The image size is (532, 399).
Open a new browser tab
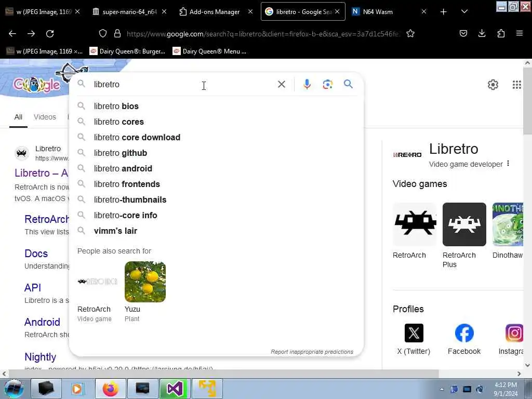[444, 12]
